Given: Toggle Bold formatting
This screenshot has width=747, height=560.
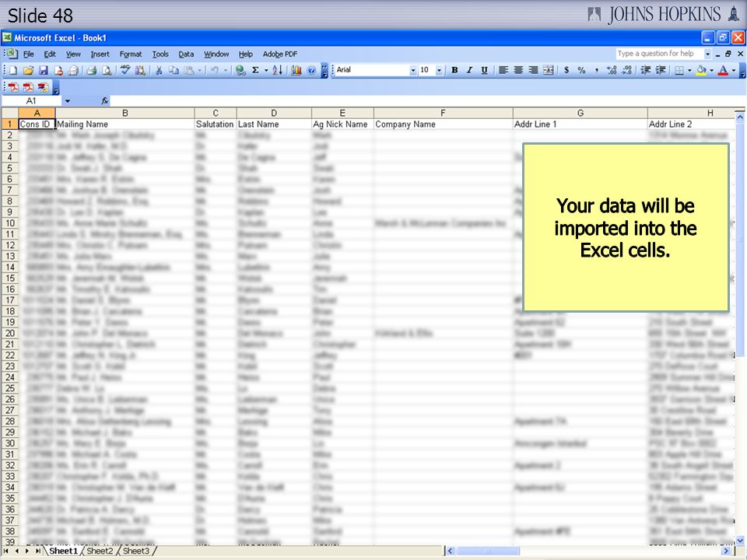Looking at the screenshot, I should point(454,71).
